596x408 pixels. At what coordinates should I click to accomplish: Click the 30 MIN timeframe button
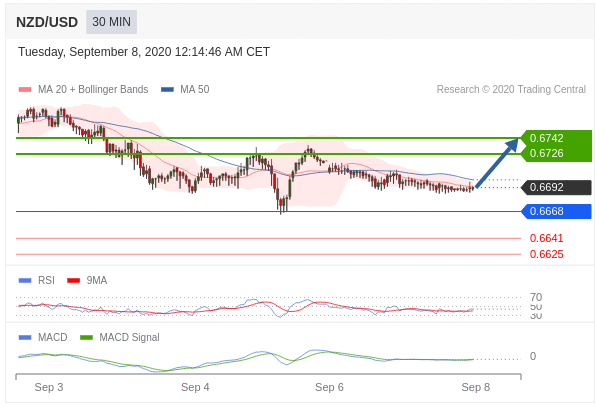[x=111, y=22]
